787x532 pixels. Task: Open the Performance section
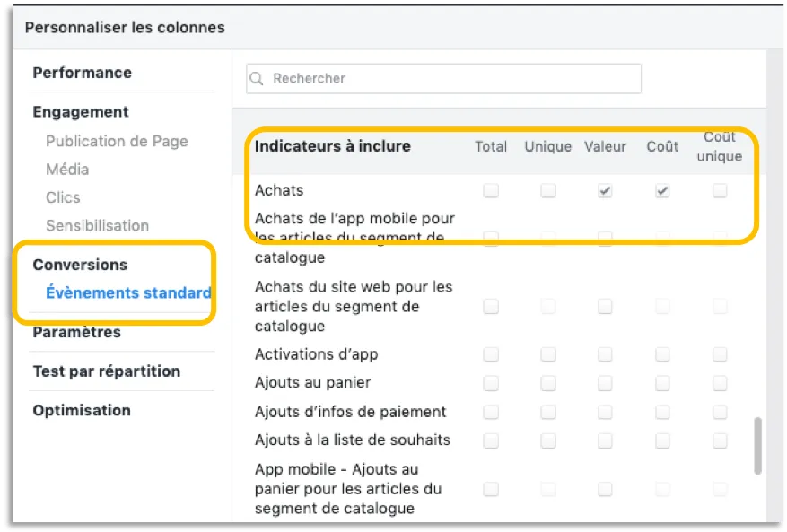[83, 73]
